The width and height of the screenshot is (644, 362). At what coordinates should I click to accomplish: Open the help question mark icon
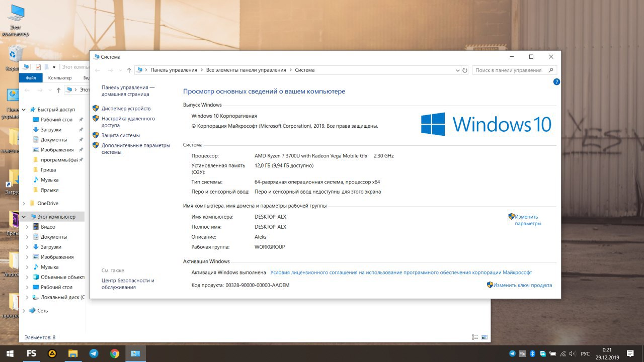pos(556,81)
